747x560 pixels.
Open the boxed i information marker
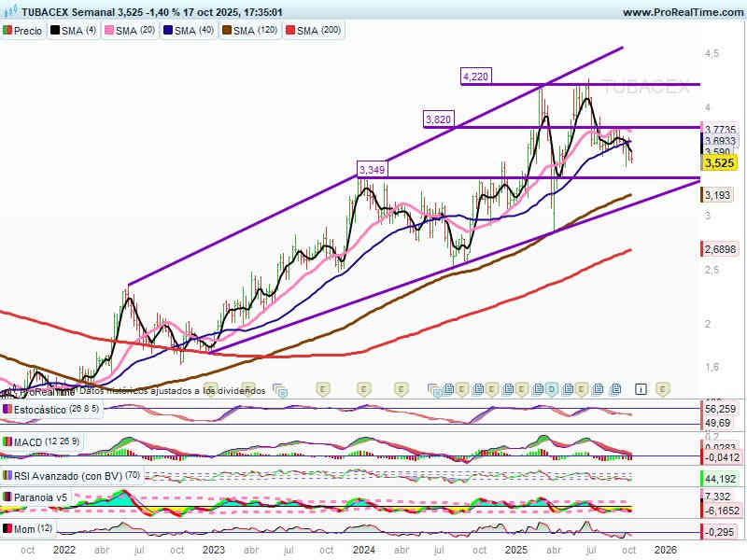click(x=641, y=387)
